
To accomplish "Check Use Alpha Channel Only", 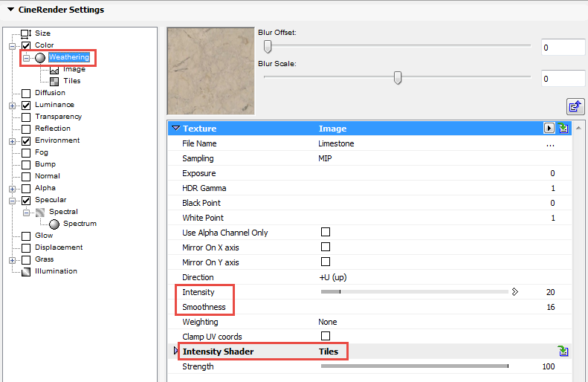I will (326, 232).
